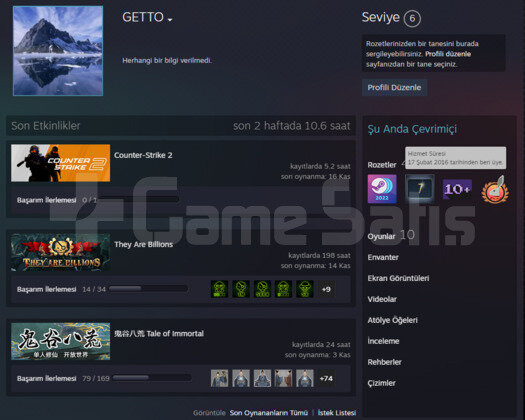Click second They Are Billions achievement icon
Screen dimensions: 525x420
tap(241, 289)
